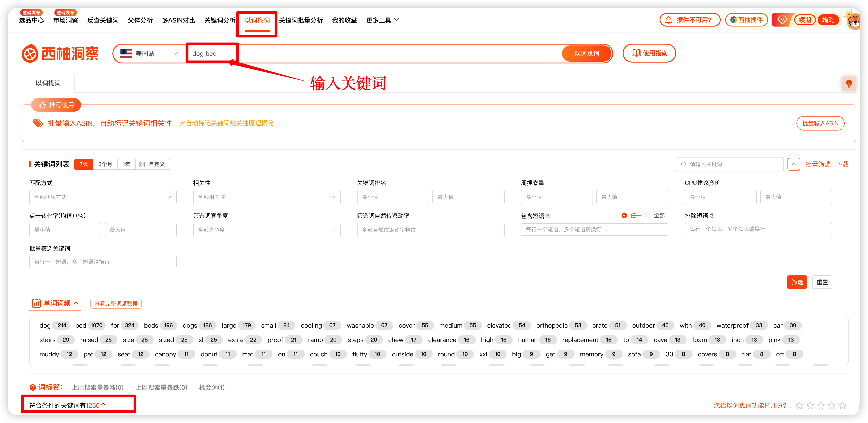
Task: Click 上周搜索量暴涨(0) tag filter
Action: (x=97, y=388)
